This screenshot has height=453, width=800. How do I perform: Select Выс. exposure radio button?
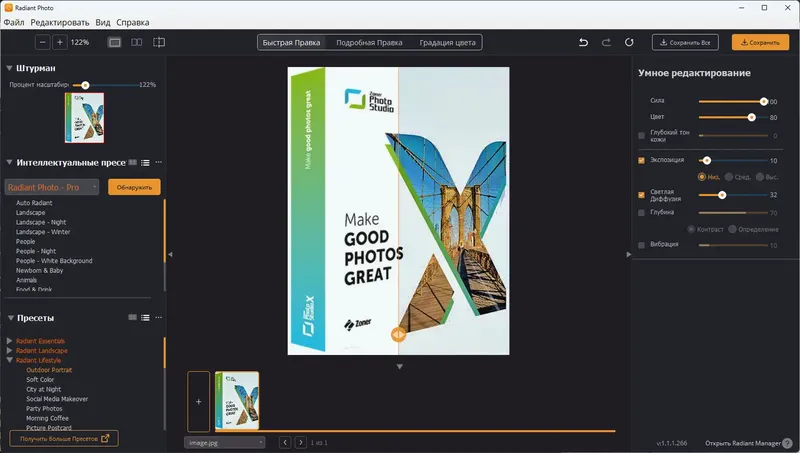[760, 177]
